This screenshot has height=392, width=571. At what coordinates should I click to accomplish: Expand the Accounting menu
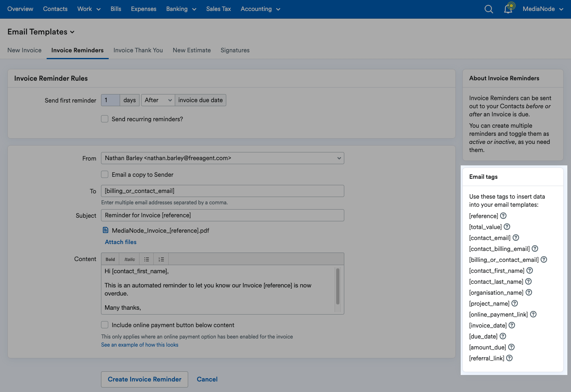tap(260, 9)
